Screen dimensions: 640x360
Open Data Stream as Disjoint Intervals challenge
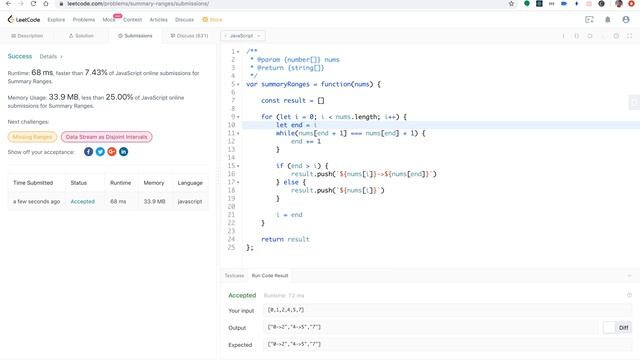point(107,137)
